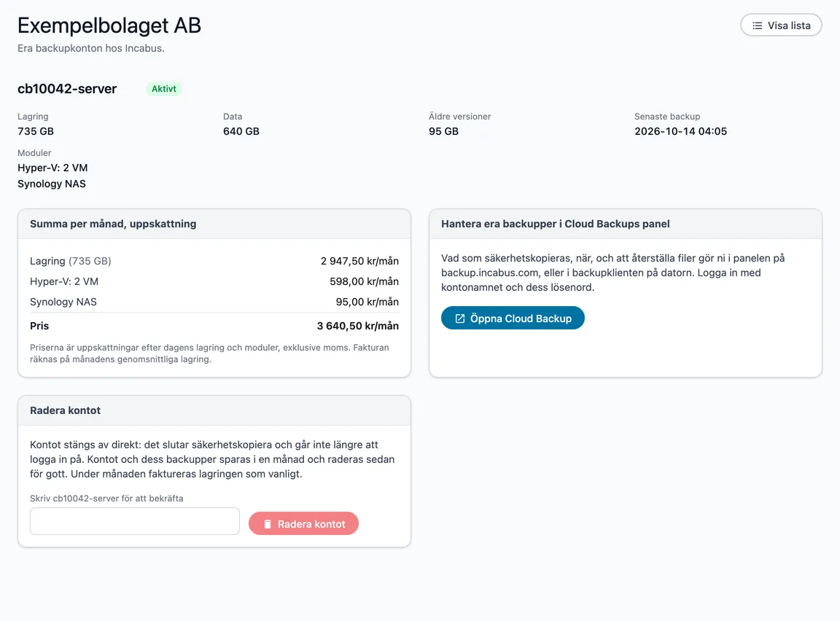Launch Öppna Cloud Backup panel
This screenshot has height=621, width=840.
(513, 318)
